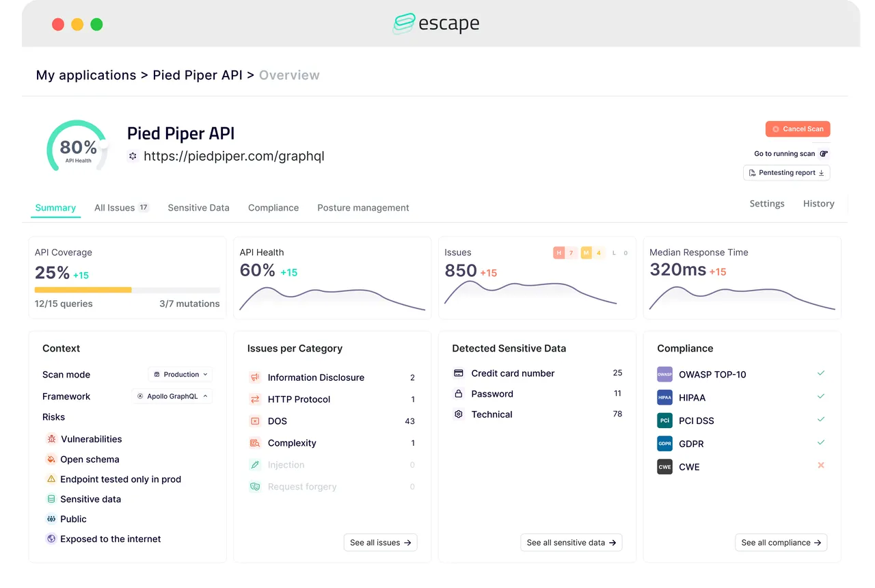Click the HIPAA compliance checkmark
875x588 pixels.
821,396
